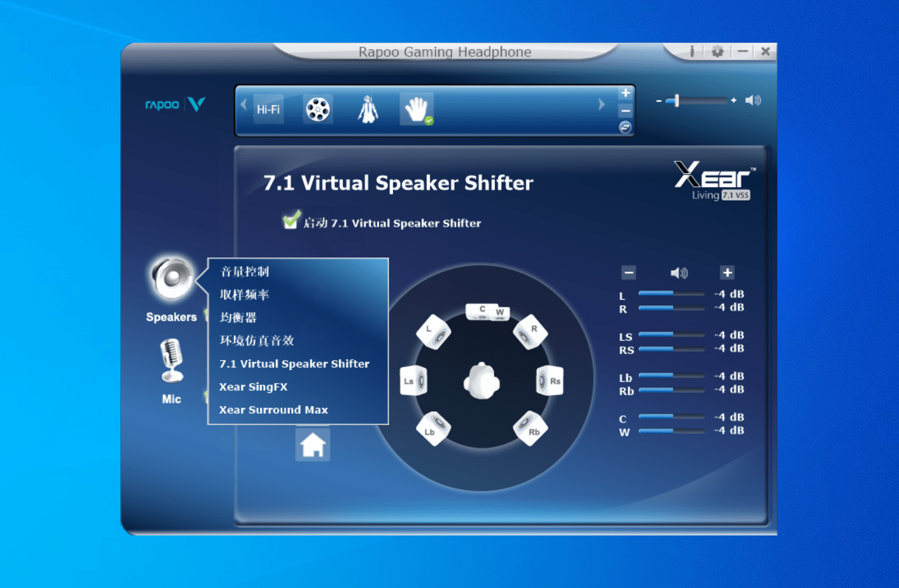Adjust the Lb channel volume slider
Viewport: 899px width, 588px height.
click(x=671, y=375)
